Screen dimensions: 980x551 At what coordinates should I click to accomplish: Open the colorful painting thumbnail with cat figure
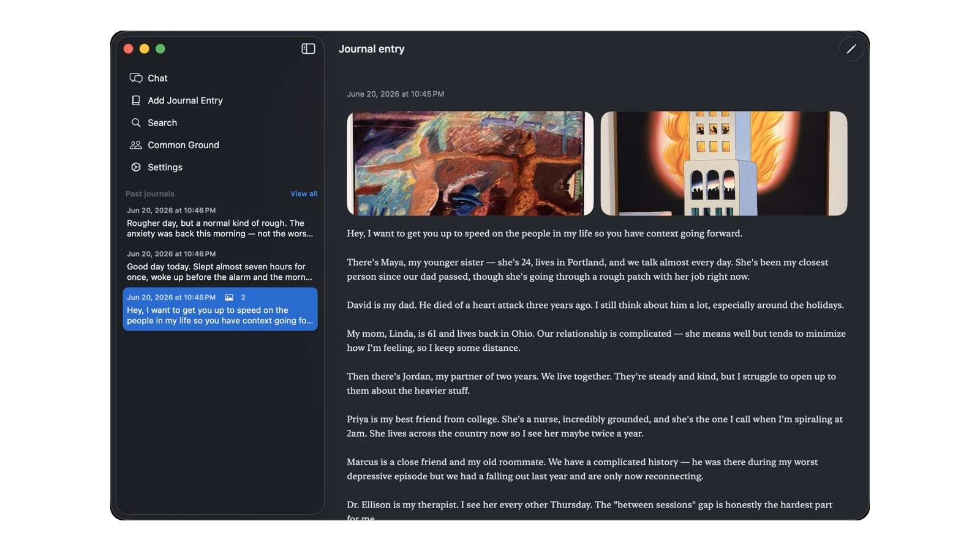470,163
